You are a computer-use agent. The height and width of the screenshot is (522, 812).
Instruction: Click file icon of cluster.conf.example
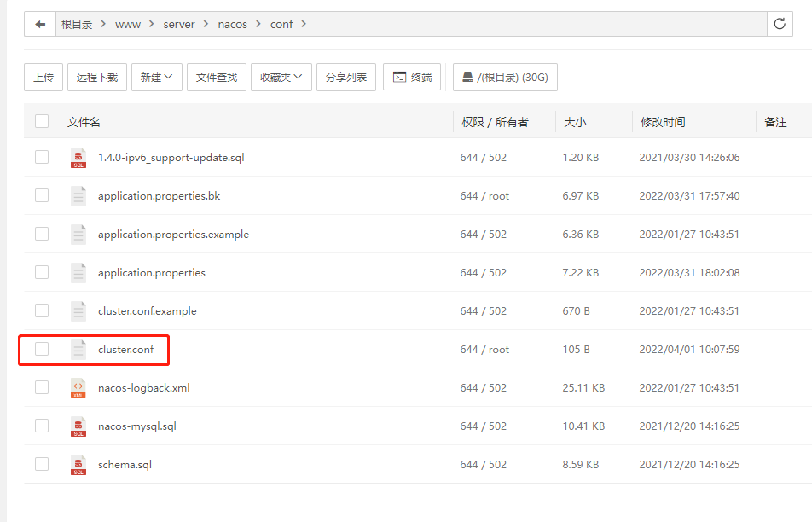pyautogui.click(x=78, y=310)
